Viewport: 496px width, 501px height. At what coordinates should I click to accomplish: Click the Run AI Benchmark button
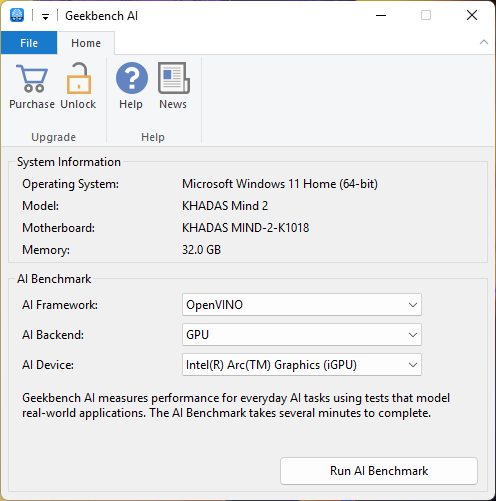tap(379, 471)
